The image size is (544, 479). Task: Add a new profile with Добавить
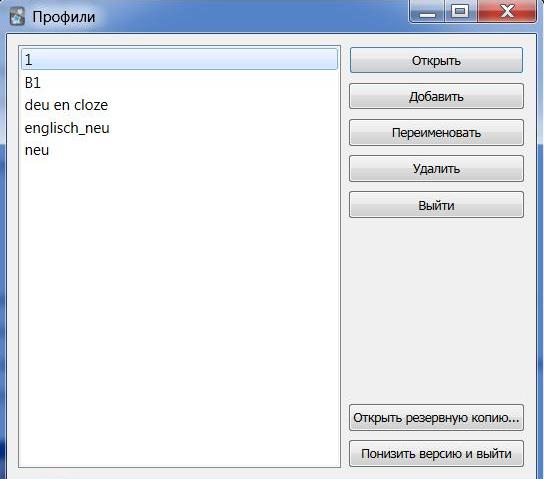pyautogui.click(x=436, y=96)
